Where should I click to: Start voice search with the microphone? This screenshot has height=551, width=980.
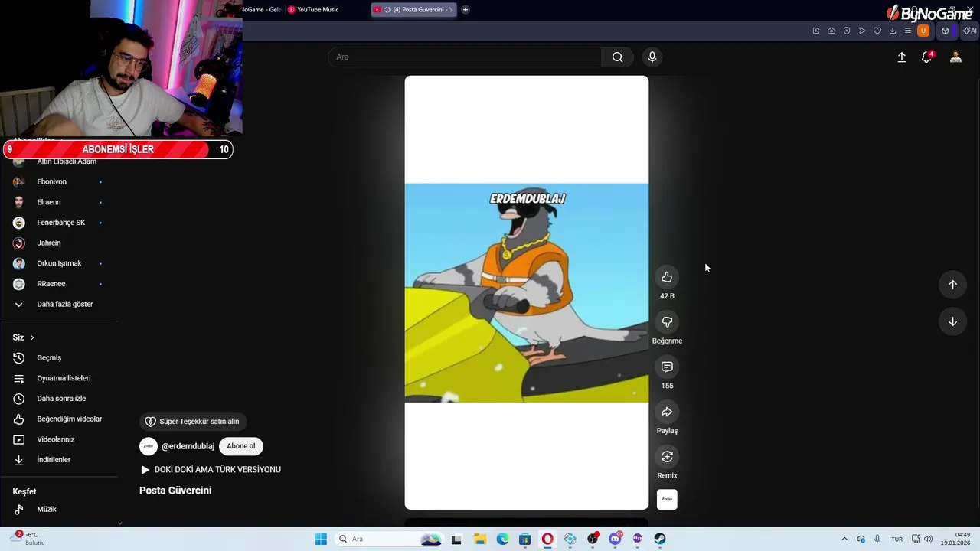coord(652,57)
